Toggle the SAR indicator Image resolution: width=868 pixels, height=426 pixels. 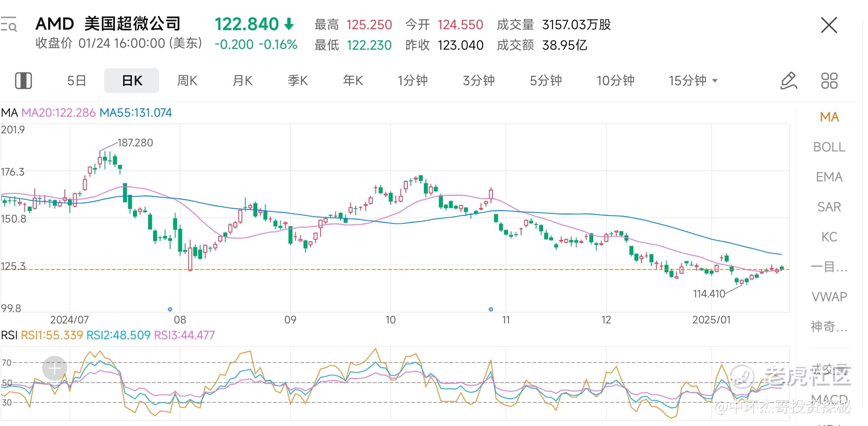[829, 207]
